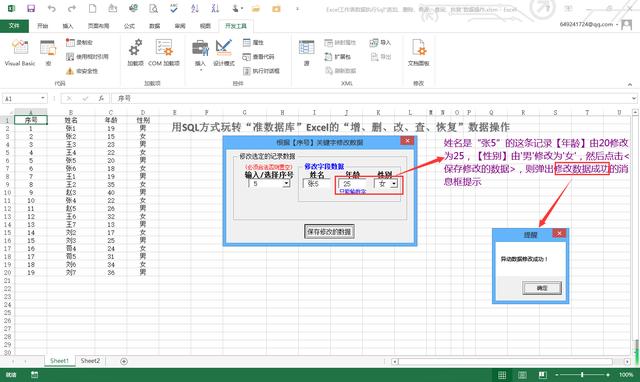Open Insert controls (插入) toolbox
640x382 pixels.
(200, 54)
